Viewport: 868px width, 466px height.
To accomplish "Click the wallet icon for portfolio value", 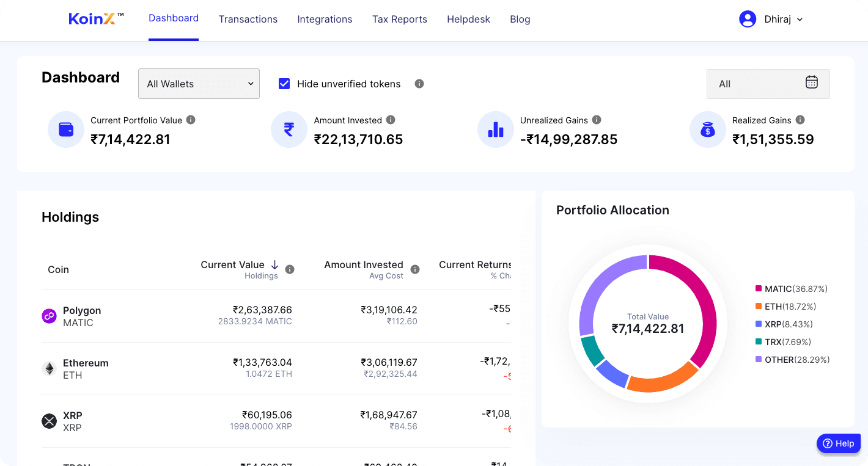I will coord(66,129).
